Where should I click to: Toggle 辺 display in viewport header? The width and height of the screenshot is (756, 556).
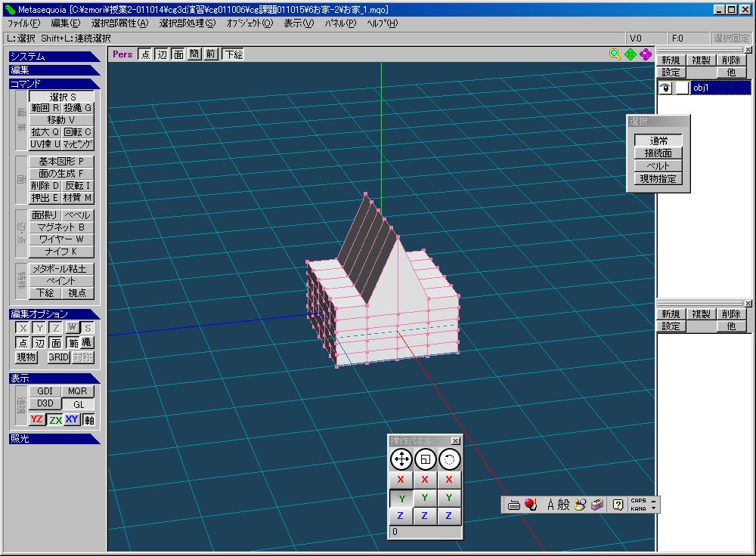coord(162,54)
